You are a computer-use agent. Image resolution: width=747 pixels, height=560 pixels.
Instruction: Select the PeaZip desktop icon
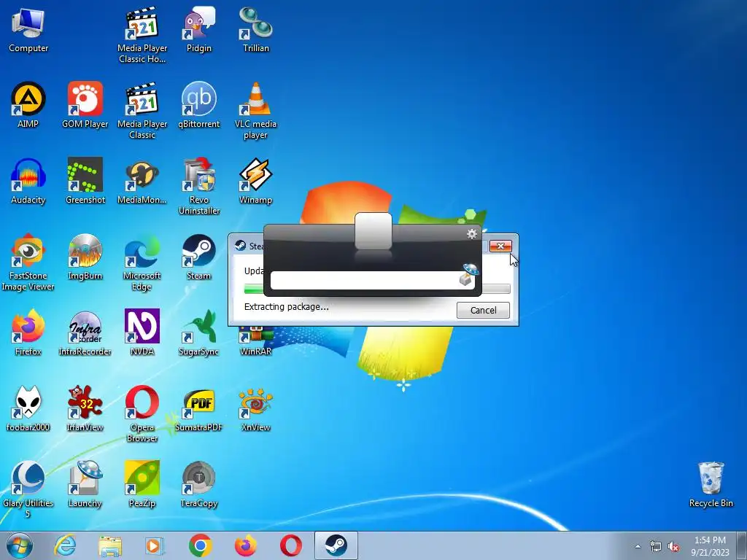coord(142,484)
